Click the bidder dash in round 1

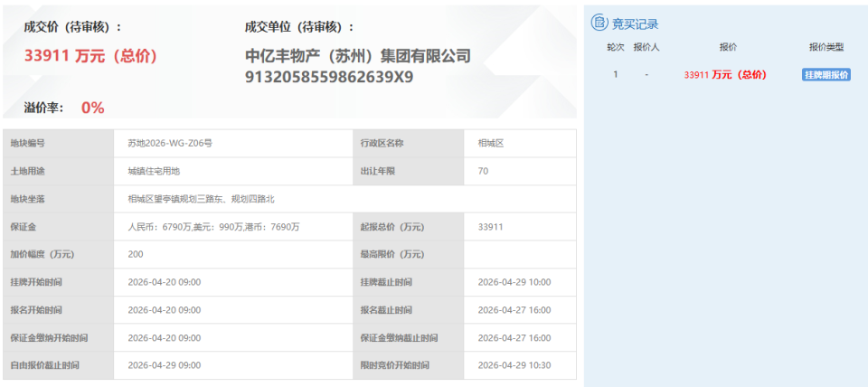coord(646,75)
